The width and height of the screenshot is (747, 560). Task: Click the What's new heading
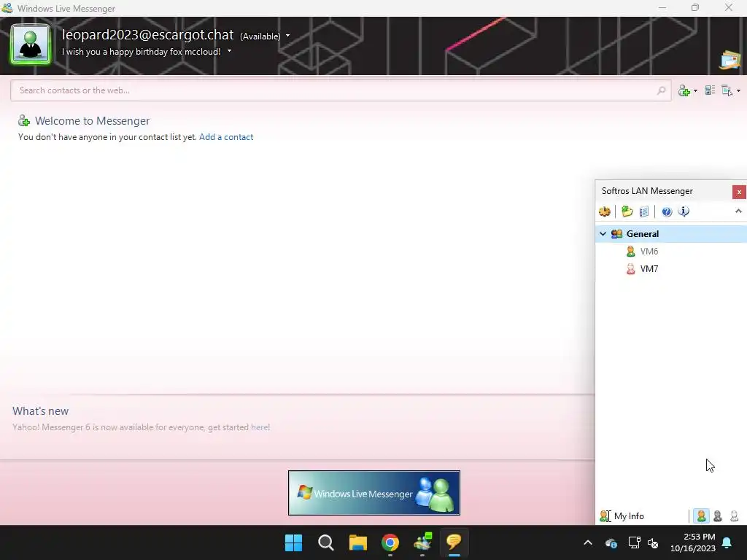click(x=41, y=411)
